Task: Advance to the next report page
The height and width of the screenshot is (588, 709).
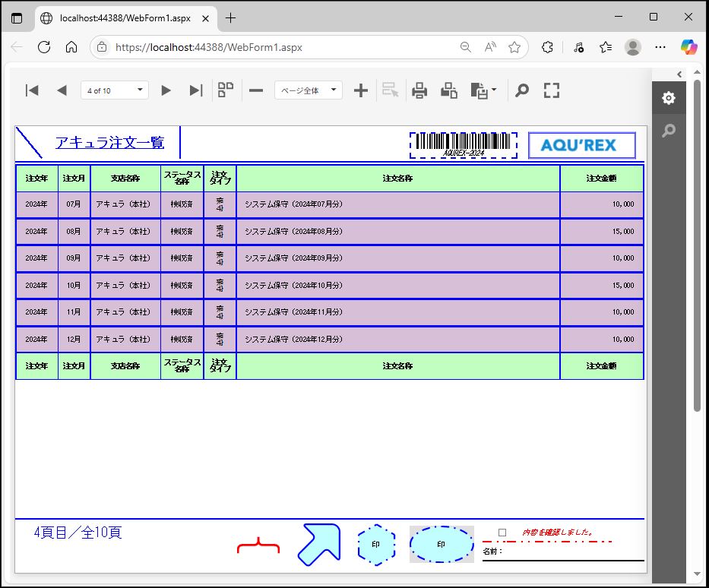Action: pos(166,90)
